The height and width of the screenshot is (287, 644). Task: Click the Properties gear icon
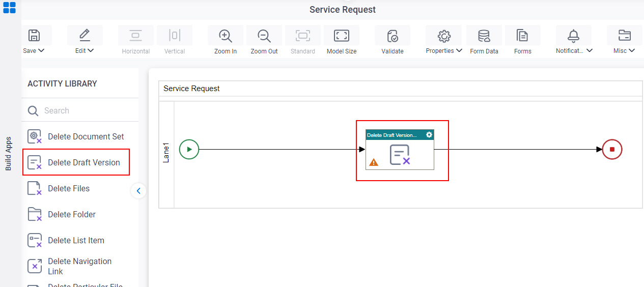pos(444,36)
